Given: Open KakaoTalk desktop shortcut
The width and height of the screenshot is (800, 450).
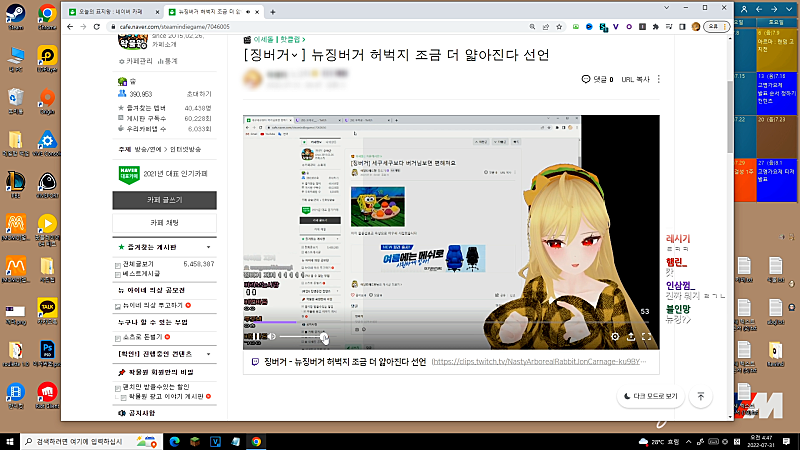Looking at the screenshot, I should tap(47, 311).
